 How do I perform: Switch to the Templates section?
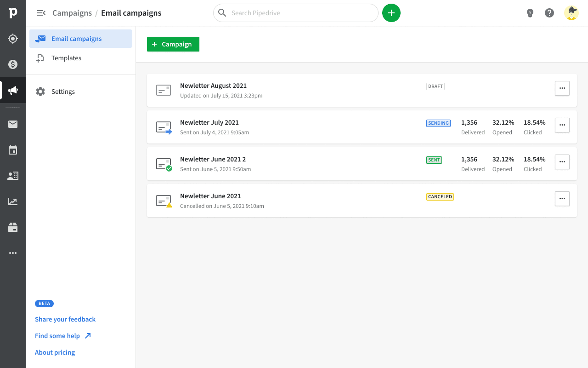[x=66, y=58]
